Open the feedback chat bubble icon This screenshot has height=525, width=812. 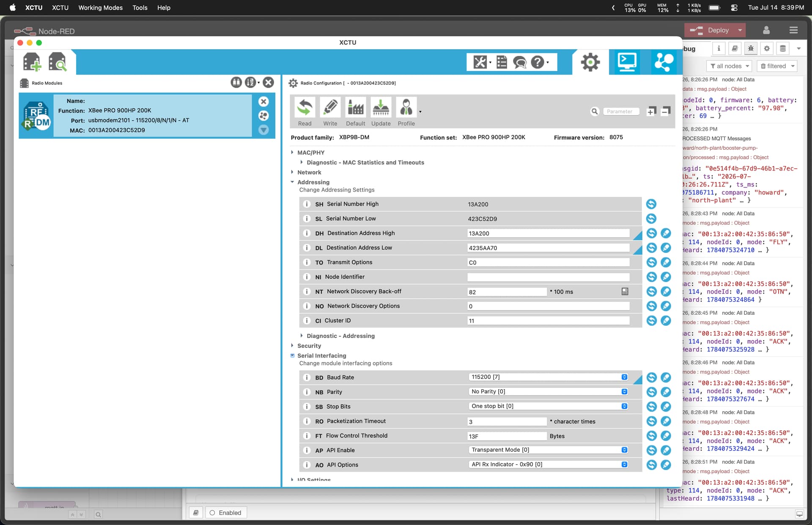click(519, 62)
